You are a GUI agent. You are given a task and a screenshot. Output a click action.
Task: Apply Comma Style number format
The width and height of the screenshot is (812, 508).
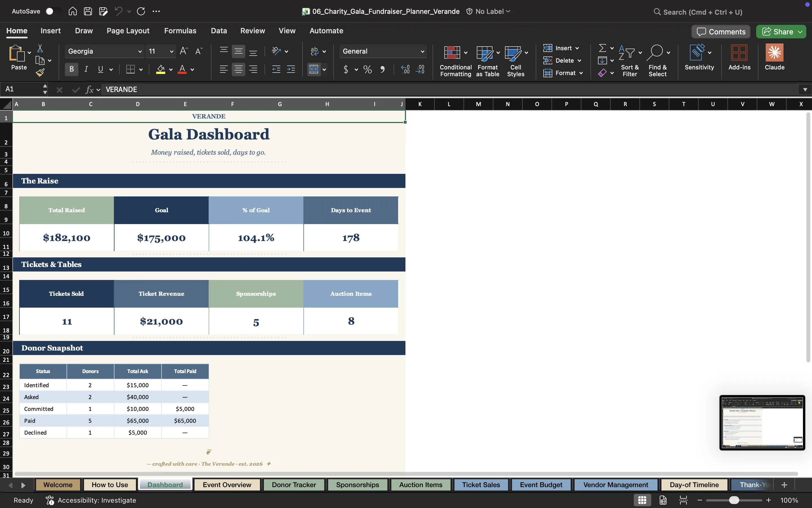pos(383,69)
